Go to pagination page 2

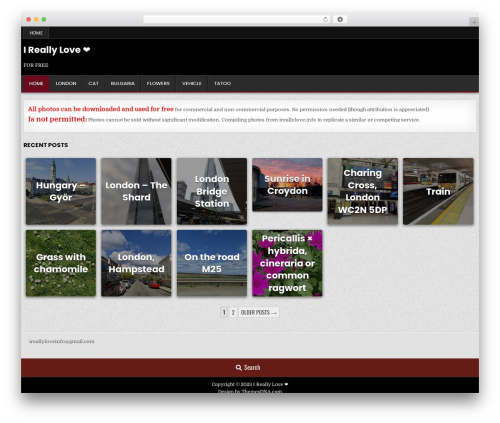pyautogui.click(x=233, y=312)
